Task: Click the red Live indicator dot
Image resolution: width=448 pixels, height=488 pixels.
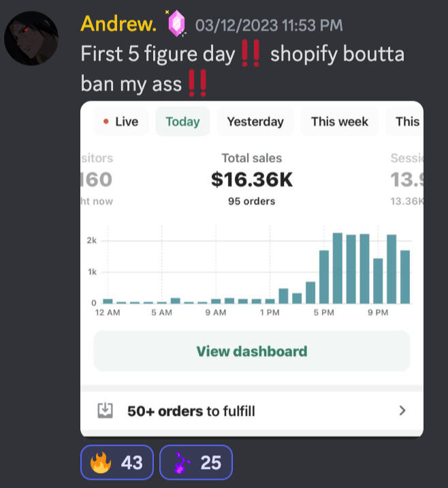Action: click(106, 122)
